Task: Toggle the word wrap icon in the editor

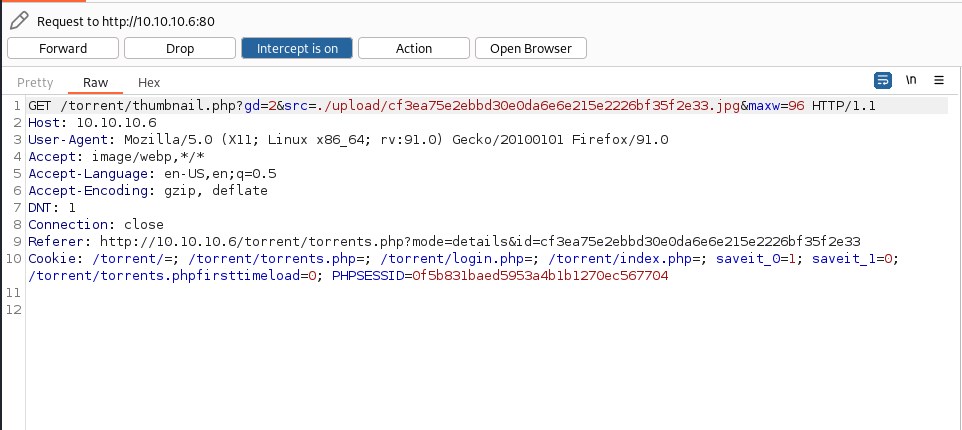Action: point(883,81)
